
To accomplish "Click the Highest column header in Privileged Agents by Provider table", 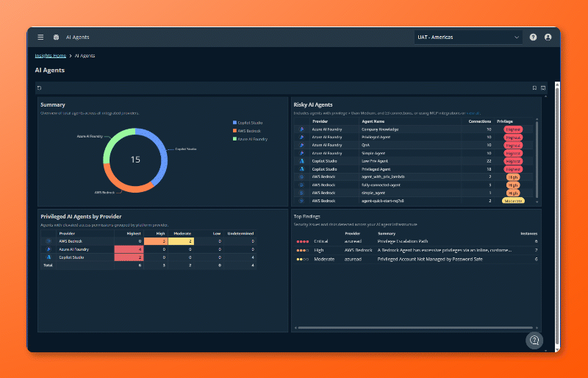I will pyautogui.click(x=134, y=233).
